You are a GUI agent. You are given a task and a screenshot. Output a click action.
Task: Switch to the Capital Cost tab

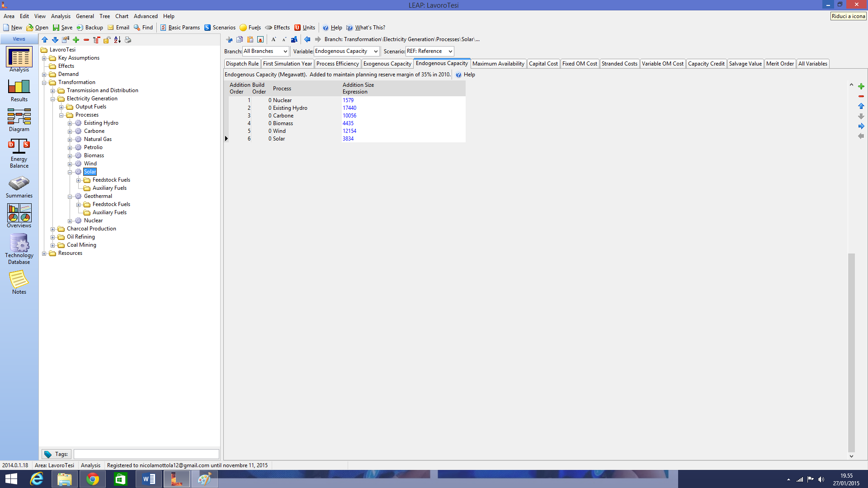pos(543,64)
